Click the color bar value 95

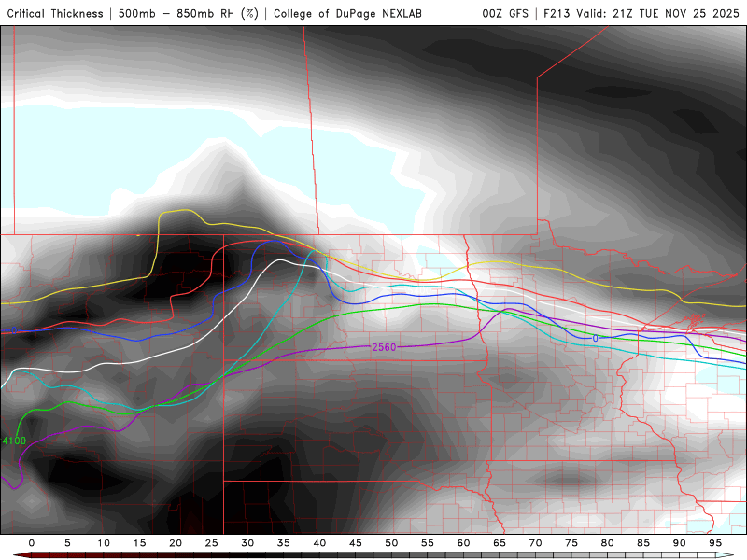click(x=715, y=543)
